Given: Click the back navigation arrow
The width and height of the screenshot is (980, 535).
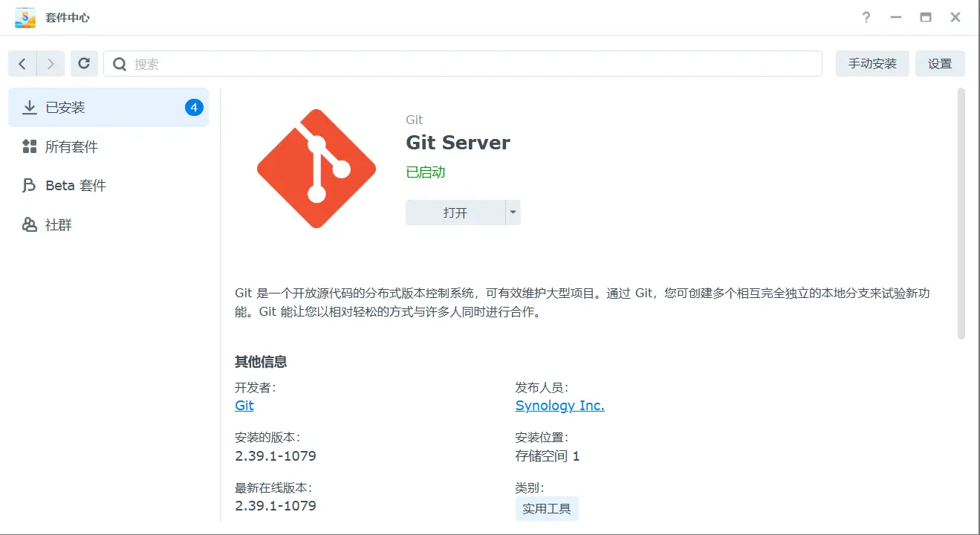Looking at the screenshot, I should coord(22,63).
